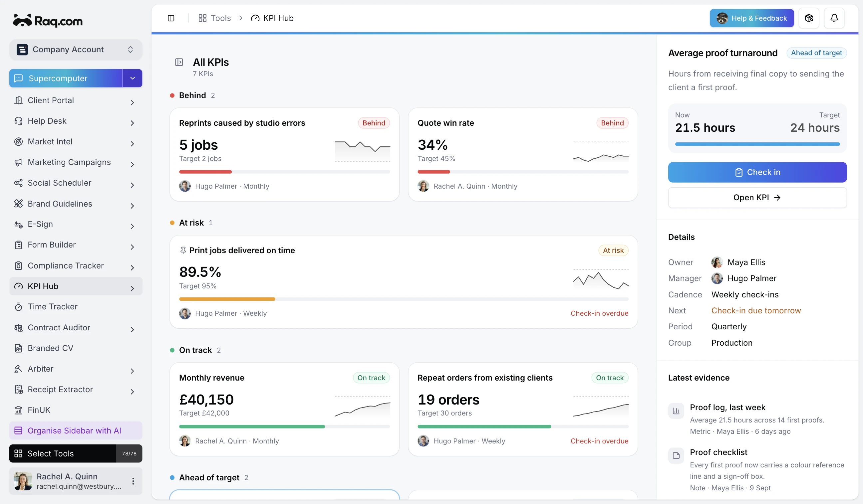This screenshot has width=863, height=504.
Task: Open the Supercomputer dropdown arrow
Action: click(x=133, y=79)
